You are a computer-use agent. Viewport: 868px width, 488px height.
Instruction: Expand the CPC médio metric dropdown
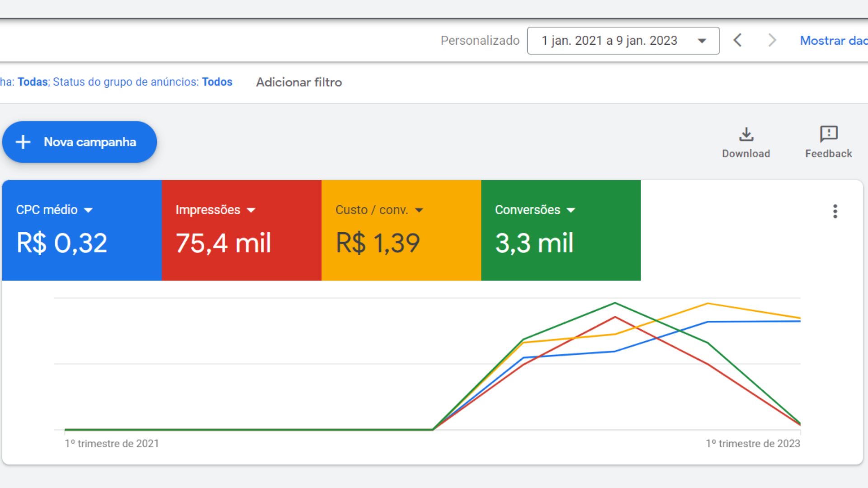[x=89, y=210]
